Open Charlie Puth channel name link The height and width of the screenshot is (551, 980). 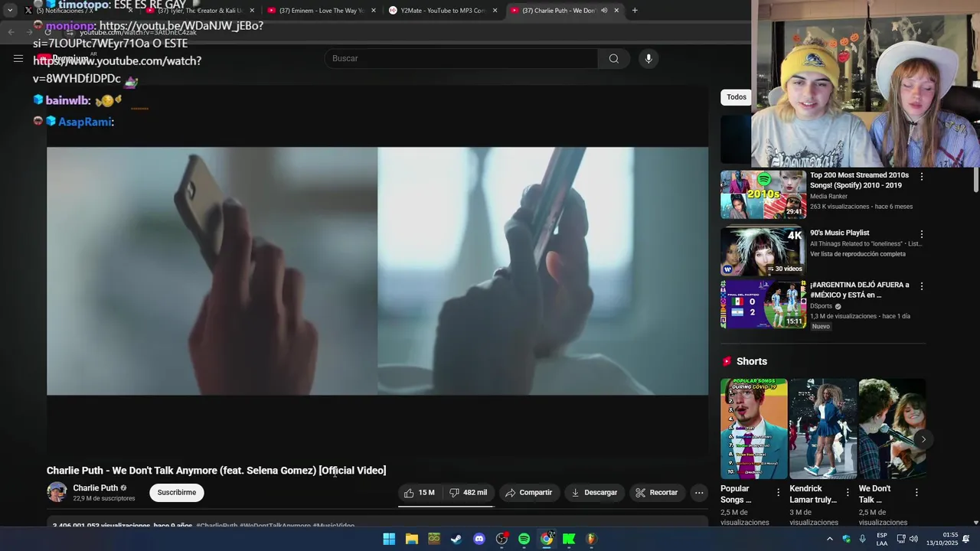click(95, 488)
